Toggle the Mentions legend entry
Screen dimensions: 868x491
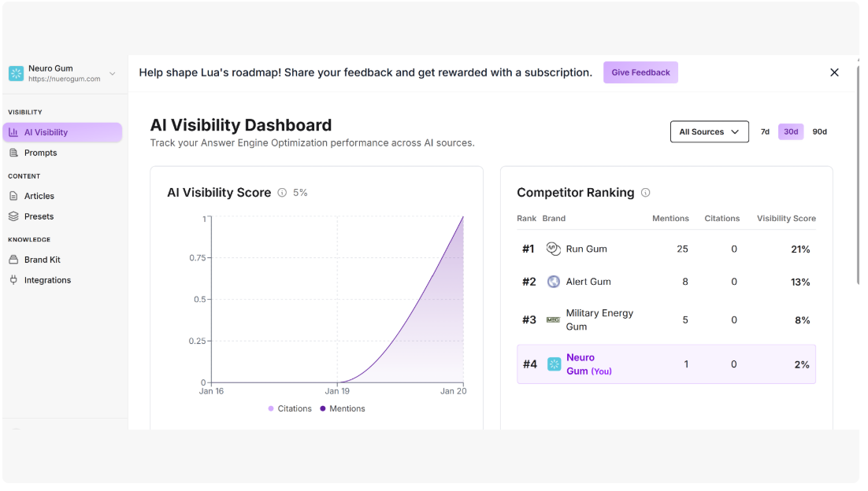point(343,408)
